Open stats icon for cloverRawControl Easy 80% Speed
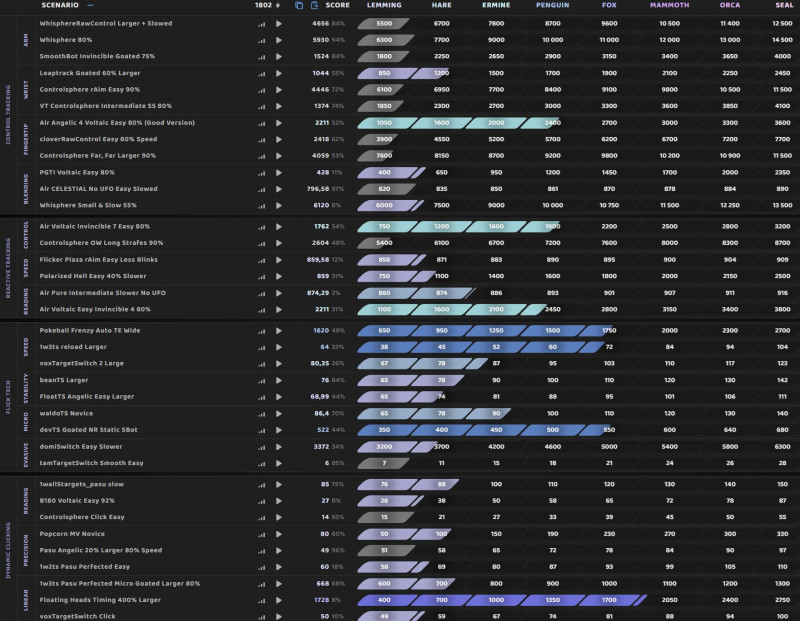 click(262, 140)
